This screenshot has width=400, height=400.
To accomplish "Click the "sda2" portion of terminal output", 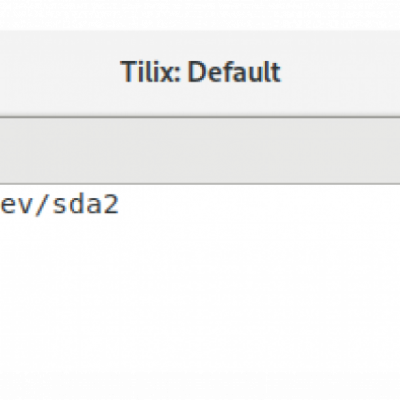I will [86, 204].
